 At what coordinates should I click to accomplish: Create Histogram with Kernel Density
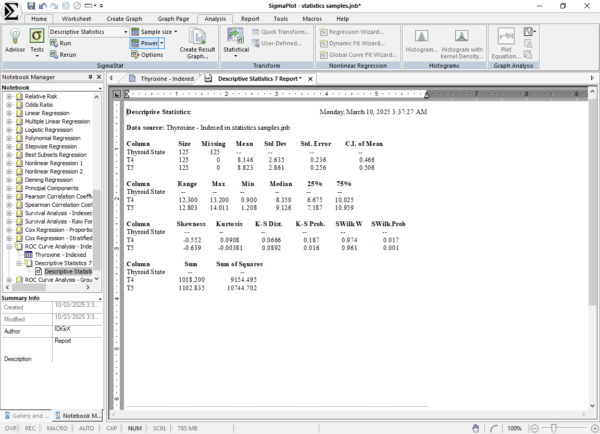[x=462, y=43]
